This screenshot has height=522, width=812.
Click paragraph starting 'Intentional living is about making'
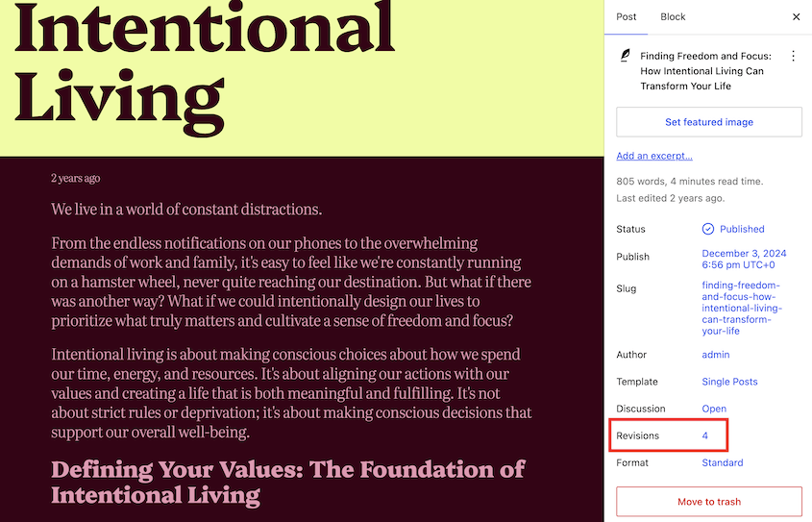pos(291,393)
